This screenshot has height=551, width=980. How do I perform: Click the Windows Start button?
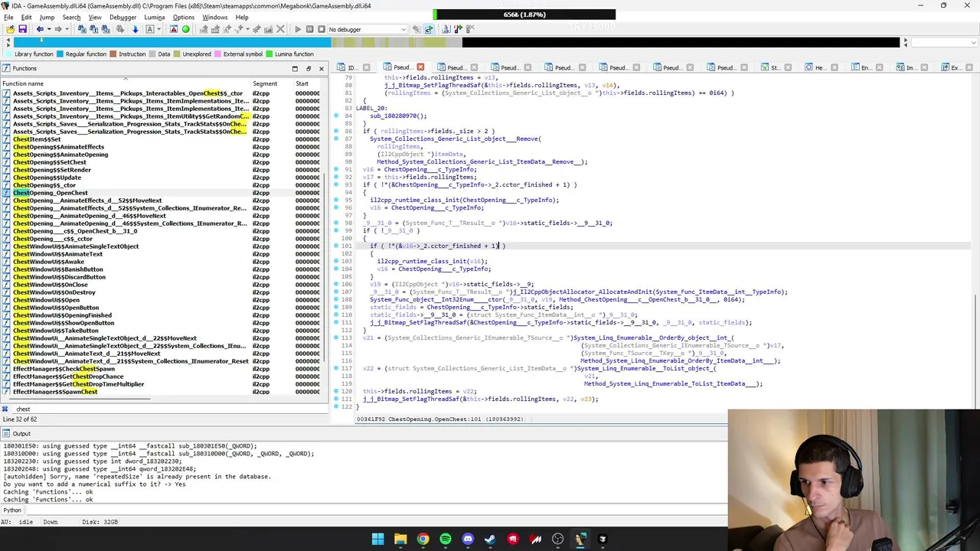(x=377, y=539)
